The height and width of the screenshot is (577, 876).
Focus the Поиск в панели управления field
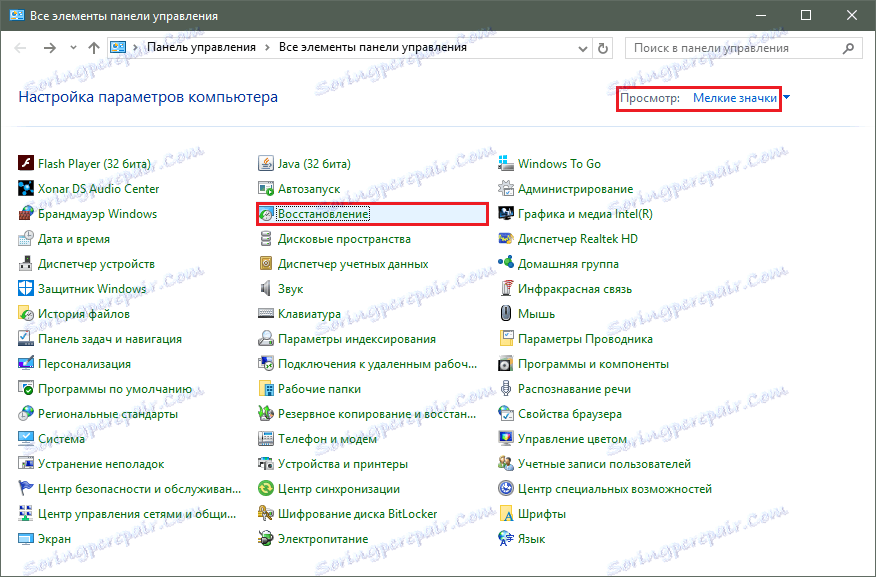[744, 48]
